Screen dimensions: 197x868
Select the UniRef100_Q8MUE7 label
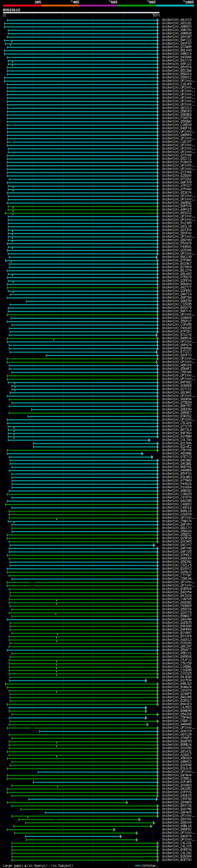point(177,413)
